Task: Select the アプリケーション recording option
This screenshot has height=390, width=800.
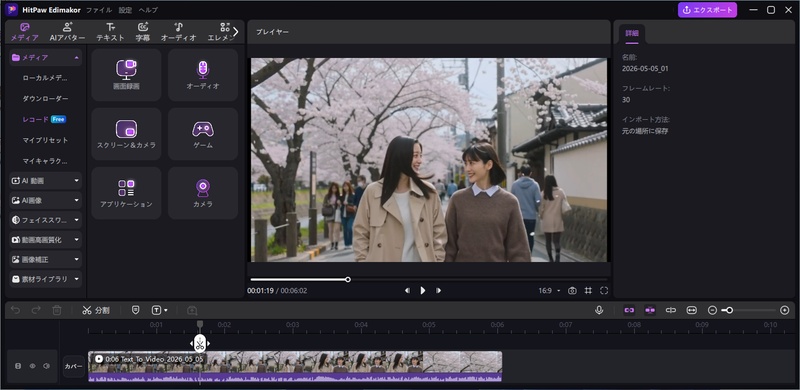Action: pos(126,193)
